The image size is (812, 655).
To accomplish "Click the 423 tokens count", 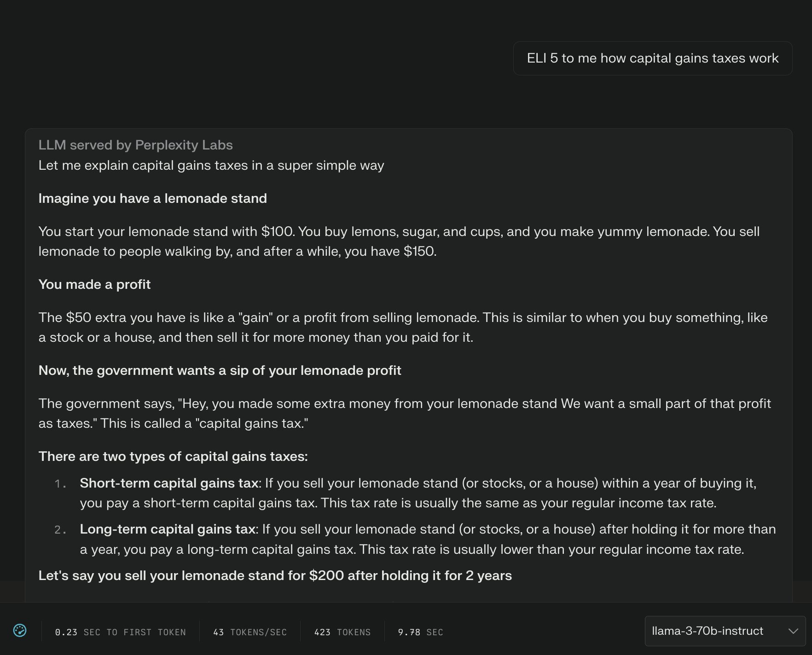I will pyautogui.click(x=342, y=632).
